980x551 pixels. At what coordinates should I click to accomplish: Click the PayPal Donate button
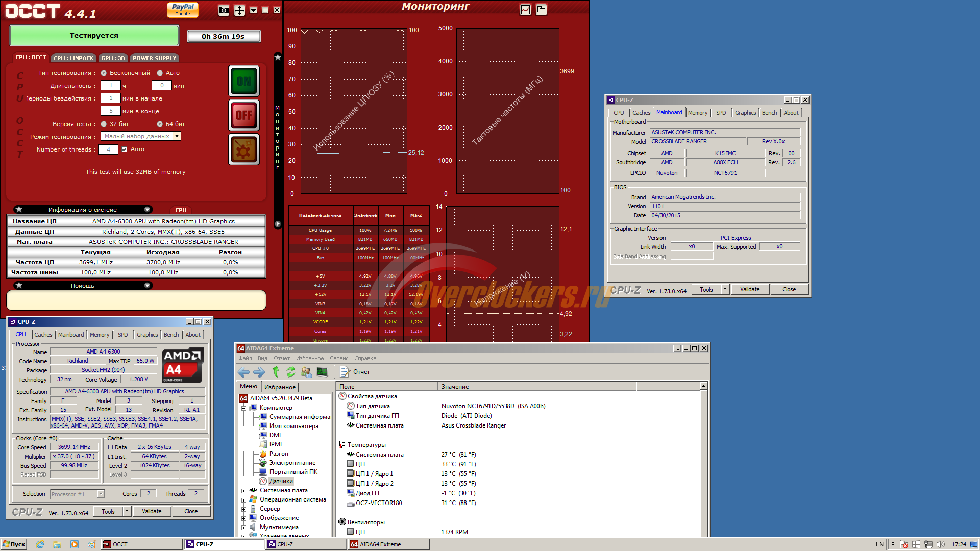point(182,10)
